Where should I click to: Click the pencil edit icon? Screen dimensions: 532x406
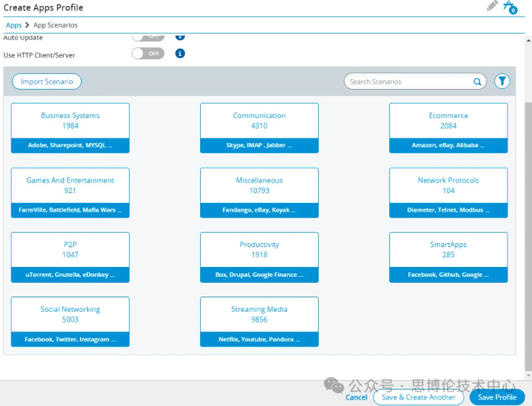coord(492,6)
